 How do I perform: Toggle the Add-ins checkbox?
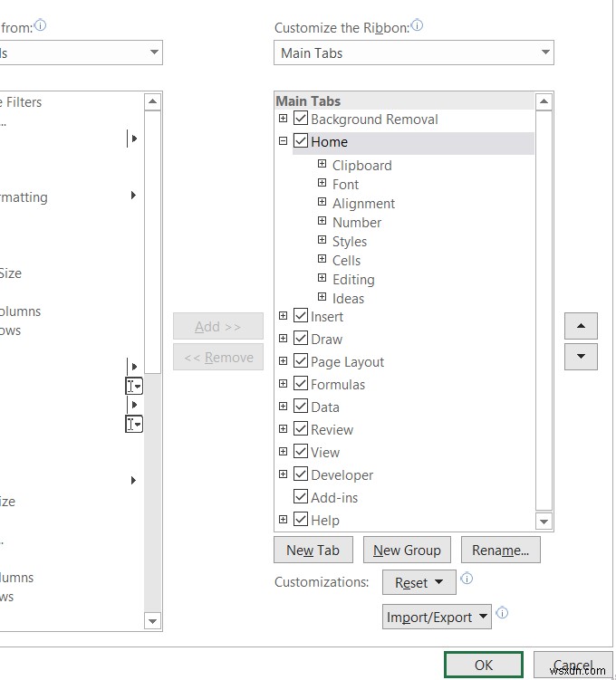[x=301, y=496]
